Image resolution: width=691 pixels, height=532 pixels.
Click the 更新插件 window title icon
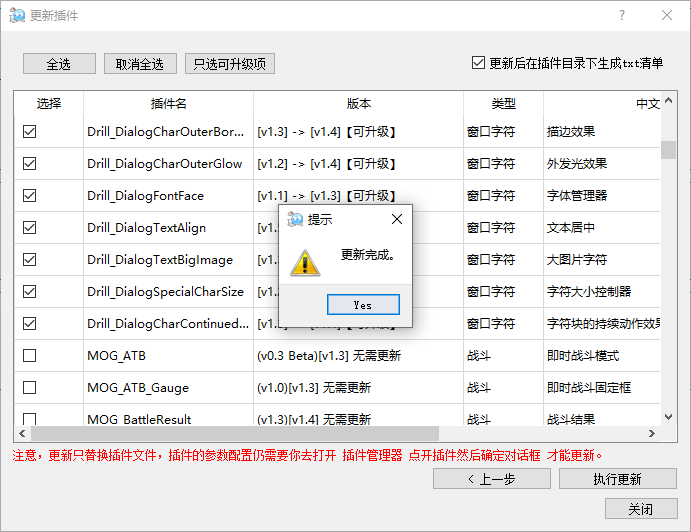17,16
